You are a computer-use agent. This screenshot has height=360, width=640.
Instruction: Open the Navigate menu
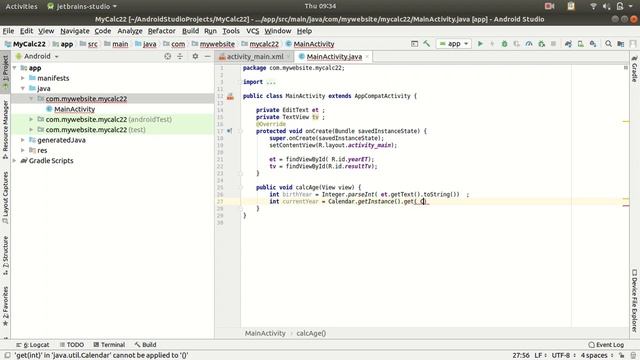tap(75, 31)
